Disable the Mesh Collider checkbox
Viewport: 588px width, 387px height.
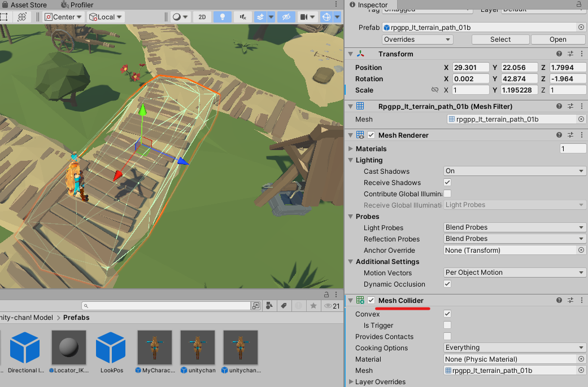(371, 300)
